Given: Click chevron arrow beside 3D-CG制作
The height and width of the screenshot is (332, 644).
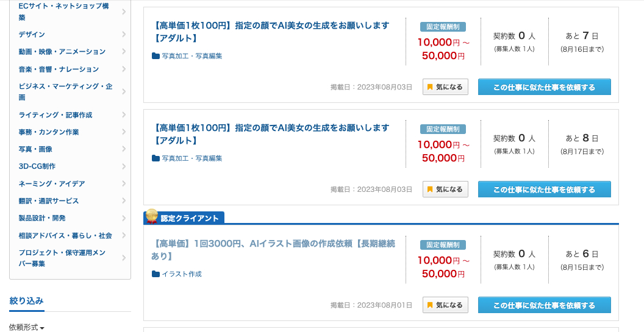Looking at the screenshot, I should point(124,166).
